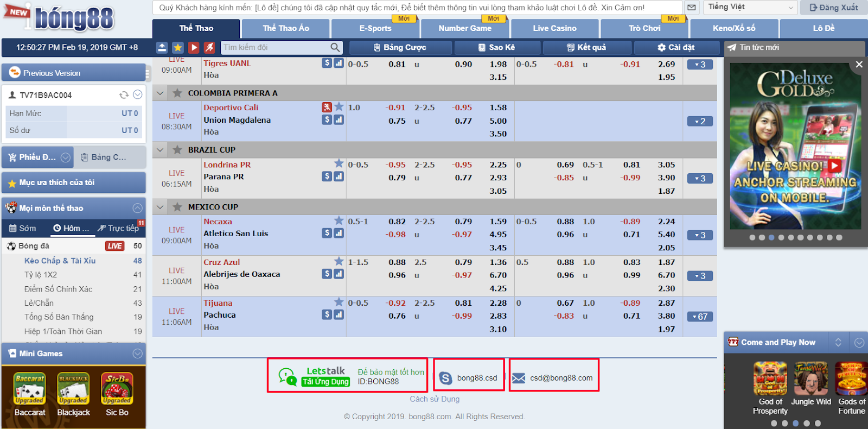Toggle the BRAZIL CUP league favorite star
868x429 pixels.
pyautogui.click(x=177, y=150)
